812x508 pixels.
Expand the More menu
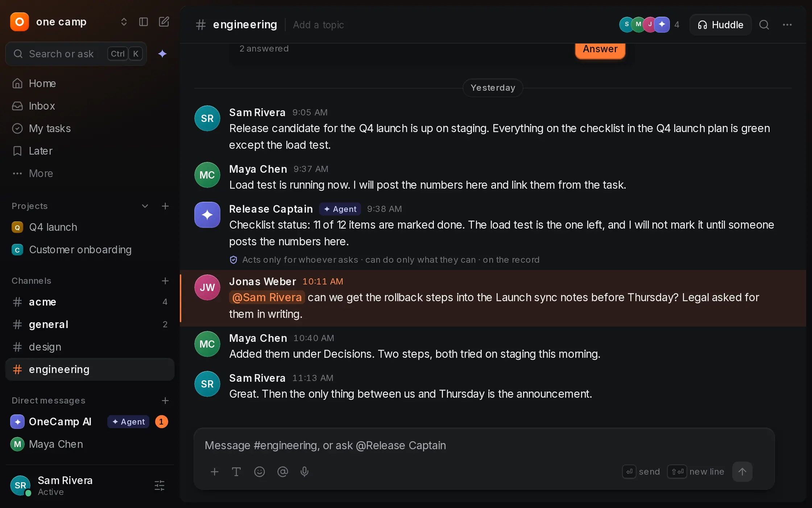[x=90, y=173]
